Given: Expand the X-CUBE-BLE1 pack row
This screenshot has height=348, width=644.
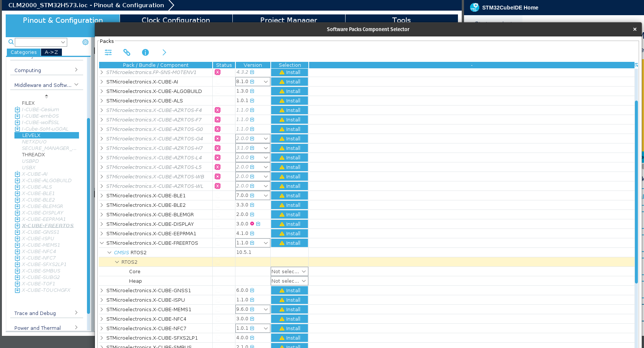Looking at the screenshot, I should [102, 195].
